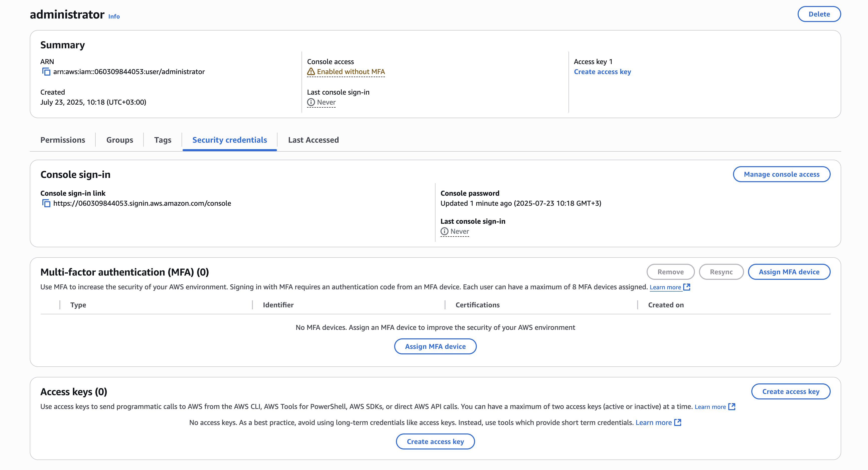The image size is (868, 470).
Task: Click the Summary heading
Action: (62, 45)
